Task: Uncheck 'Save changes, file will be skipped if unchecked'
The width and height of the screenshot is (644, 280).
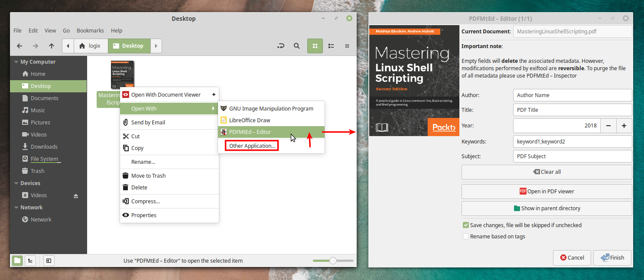Action: [x=466, y=225]
